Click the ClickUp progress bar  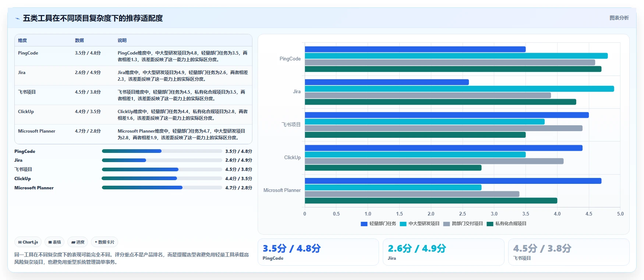(x=162, y=178)
